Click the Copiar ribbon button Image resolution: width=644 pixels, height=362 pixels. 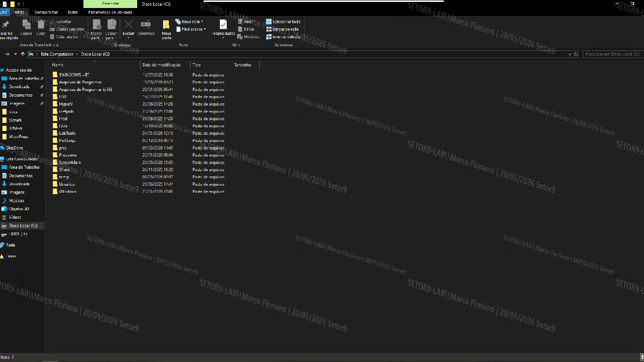[26, 27]
